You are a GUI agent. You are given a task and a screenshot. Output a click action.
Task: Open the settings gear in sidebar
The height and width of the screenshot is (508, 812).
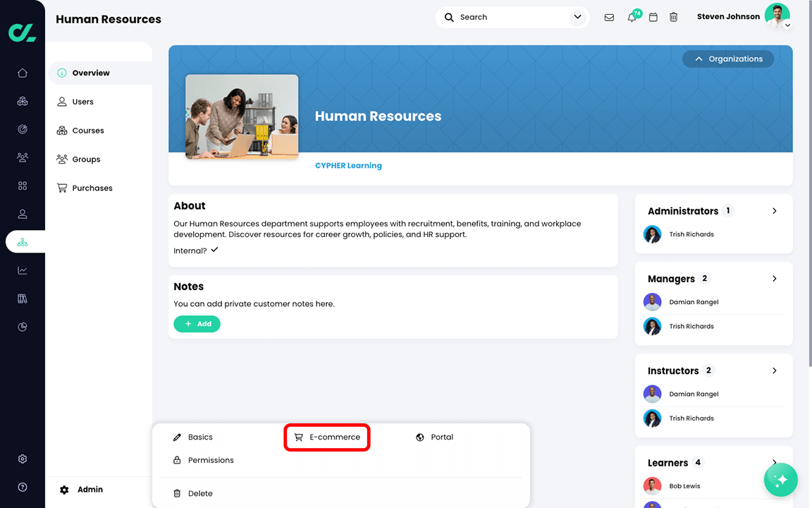click(22, 459)
